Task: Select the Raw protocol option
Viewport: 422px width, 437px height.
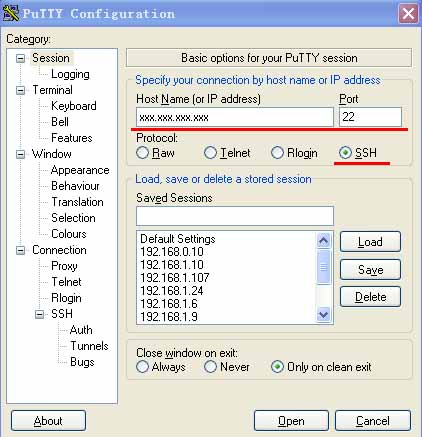Action: [142, 153]
